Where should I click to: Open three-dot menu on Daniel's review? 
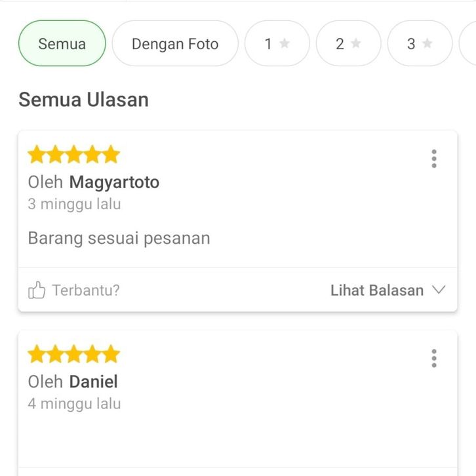[433, 359]
